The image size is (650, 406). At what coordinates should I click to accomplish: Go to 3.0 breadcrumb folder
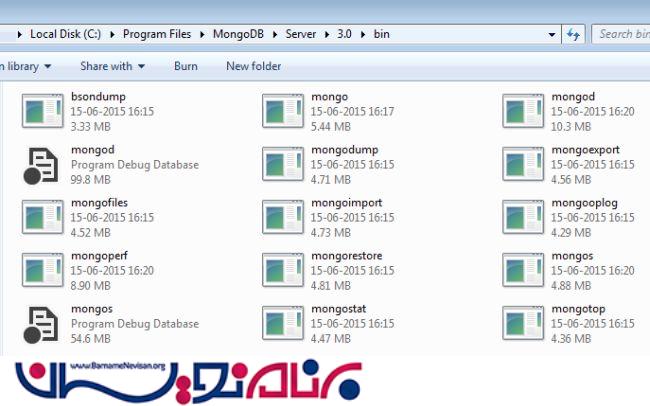click(344, 34)
